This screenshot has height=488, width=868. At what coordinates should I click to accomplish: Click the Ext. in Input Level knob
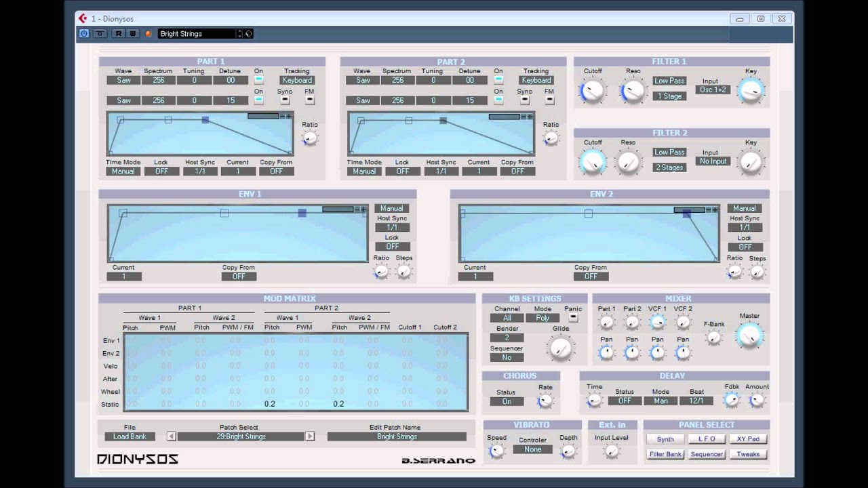coord(612,451)
